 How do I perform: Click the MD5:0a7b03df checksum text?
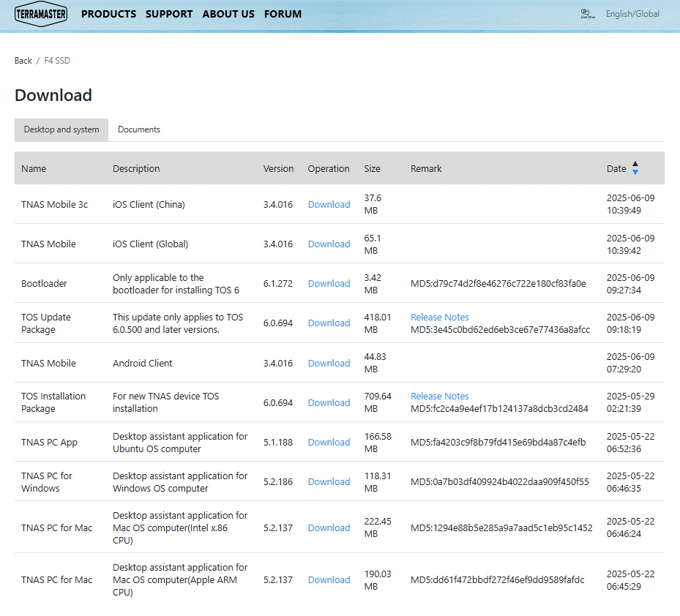pyautogui.click(x=500, y=482)
